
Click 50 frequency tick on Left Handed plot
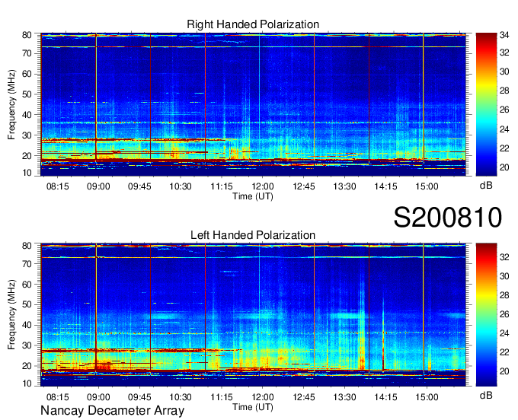click(x=27, y=304)
